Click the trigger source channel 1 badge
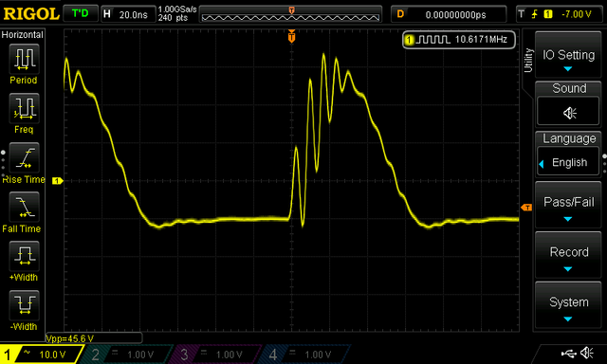 (x=548, y=14)
